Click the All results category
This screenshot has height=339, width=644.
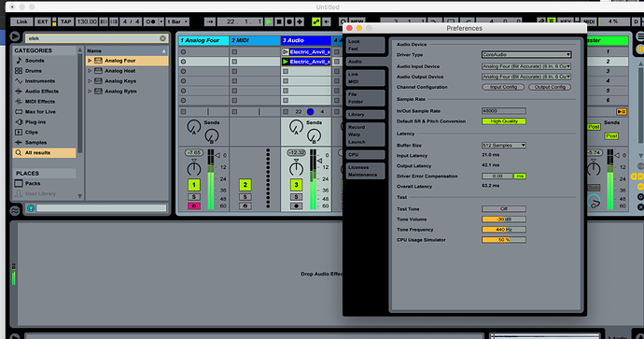pos(44,153)
